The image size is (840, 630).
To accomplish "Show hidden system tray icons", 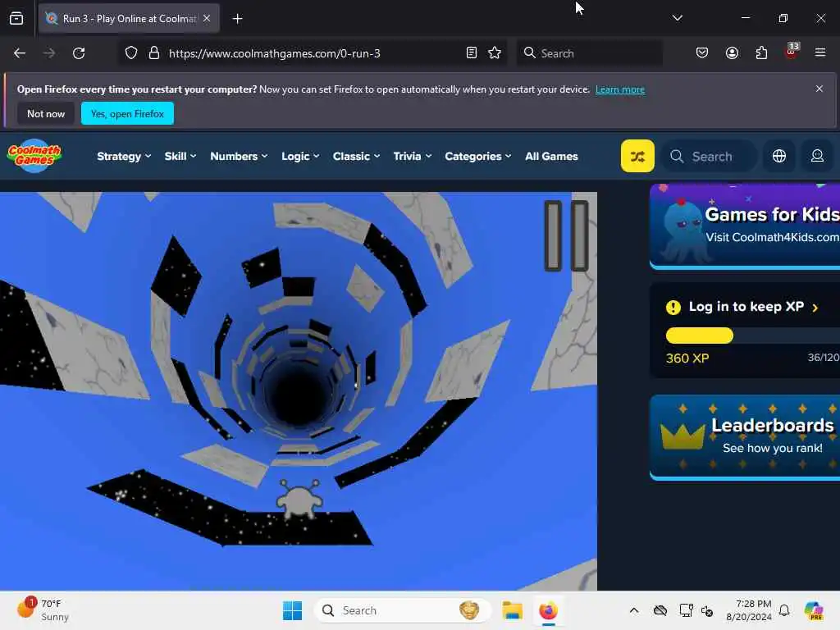I will (634, 610).
